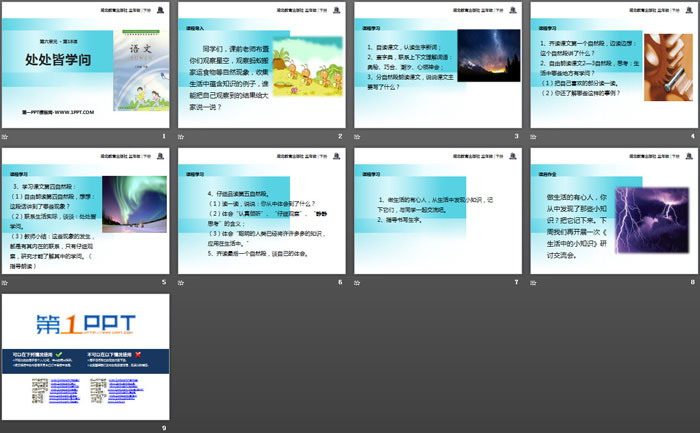Click the publisher logo icon on slide 6 header
Viewport: 700px width, 433px height.
point(337,156)
